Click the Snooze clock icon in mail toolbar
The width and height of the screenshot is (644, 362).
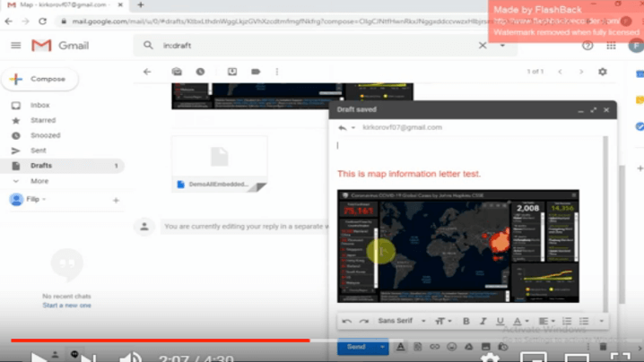click(x=200, y=72)
